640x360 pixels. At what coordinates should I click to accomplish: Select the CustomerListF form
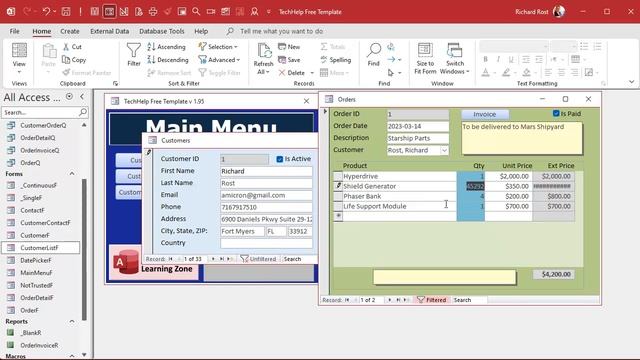point(40,248)
